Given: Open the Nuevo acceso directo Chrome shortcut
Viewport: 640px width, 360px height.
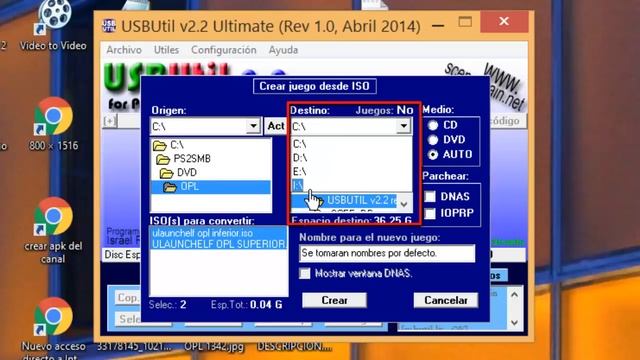Looking at the screenshot, I should tap(53, 328).
